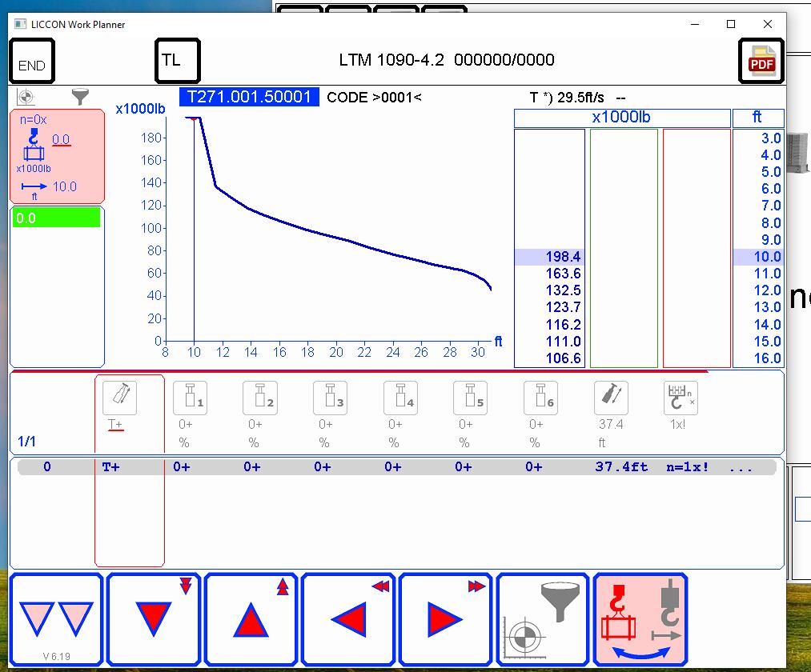Click telescope section 2 icon
811x672 pixels.
(x=260, y=398)
